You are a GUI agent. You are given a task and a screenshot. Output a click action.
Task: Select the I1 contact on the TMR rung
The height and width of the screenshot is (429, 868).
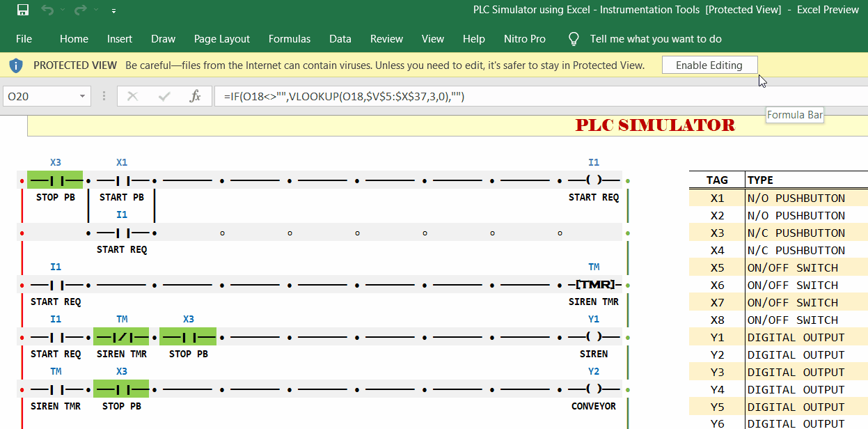click(x=55, y=285)
